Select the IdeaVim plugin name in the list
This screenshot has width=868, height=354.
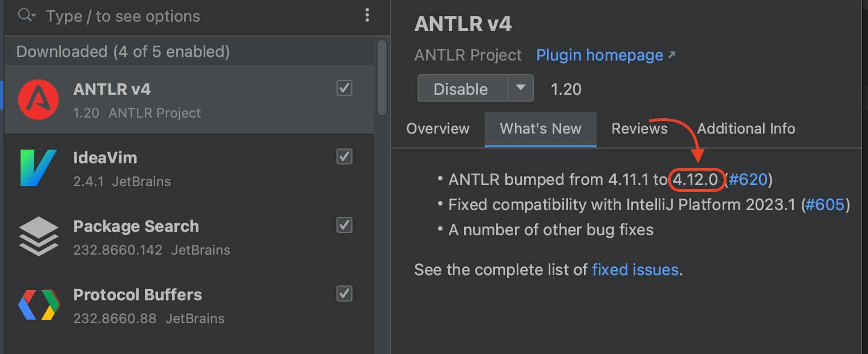pos(106,158)
